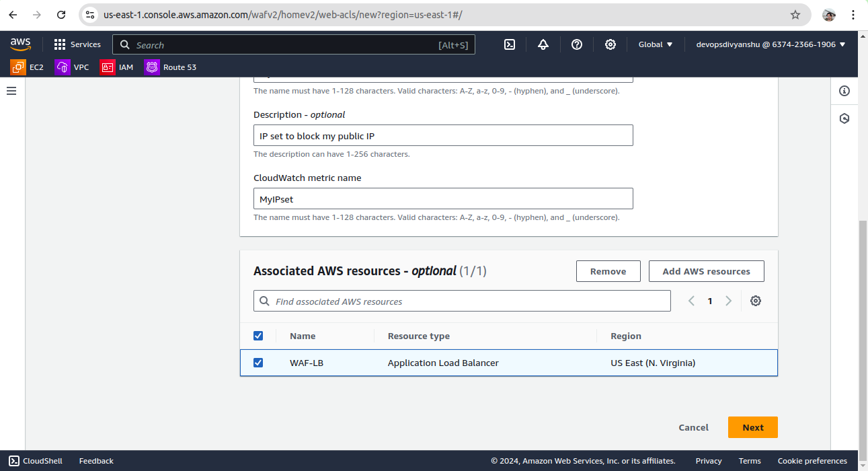Expand the Global region dropdown
The width and height of the screenshot is (868, 471).
[x=656, y=44]
